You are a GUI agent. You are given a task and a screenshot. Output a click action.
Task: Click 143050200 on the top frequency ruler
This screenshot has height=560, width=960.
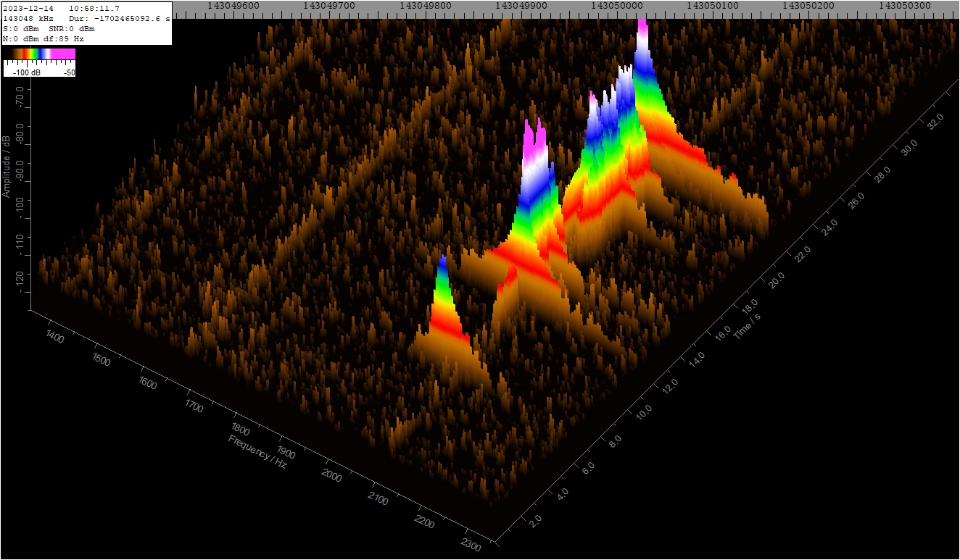tap(808, 5)
